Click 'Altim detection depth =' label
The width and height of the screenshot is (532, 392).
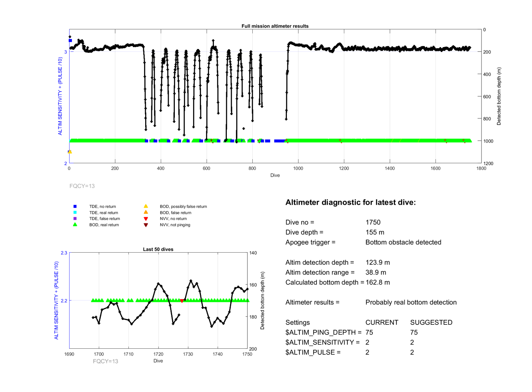pos(320,262)
